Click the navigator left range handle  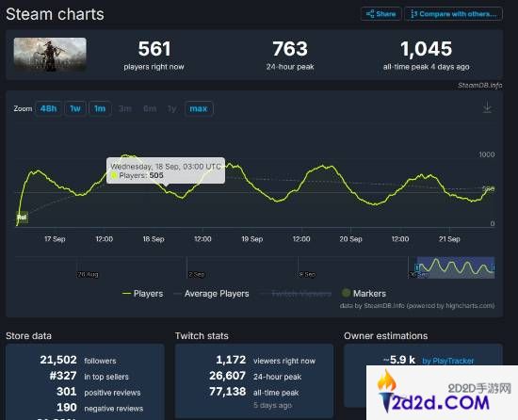click(417, 267)
